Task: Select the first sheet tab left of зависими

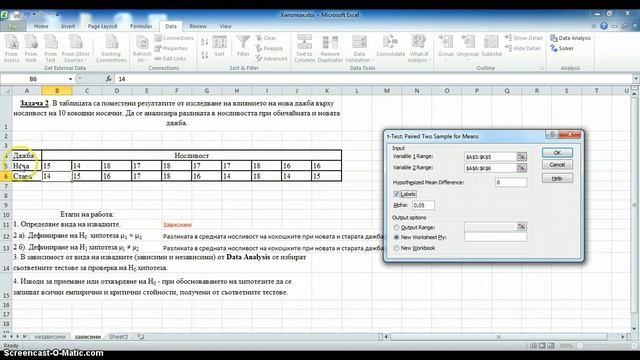Action: pos(50,337)
